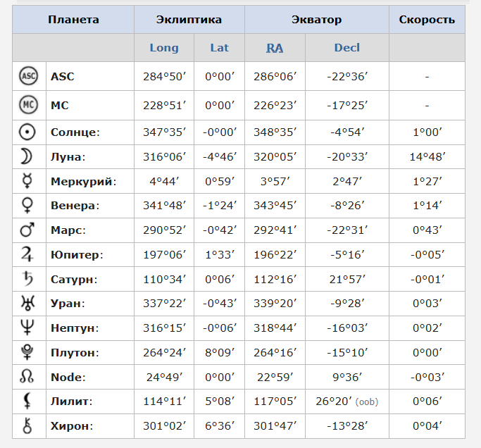
Task: Click the Sun glyph icon
Action: (29, 132)
